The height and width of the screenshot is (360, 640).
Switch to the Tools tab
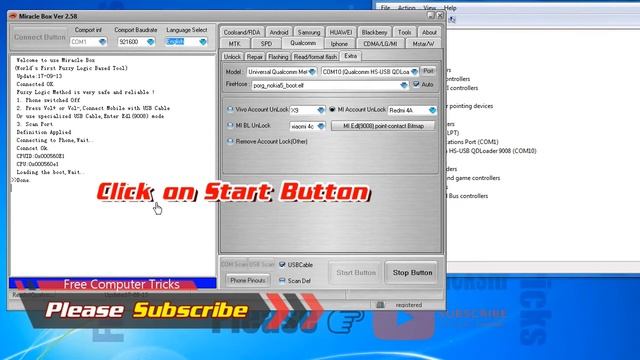404,32
